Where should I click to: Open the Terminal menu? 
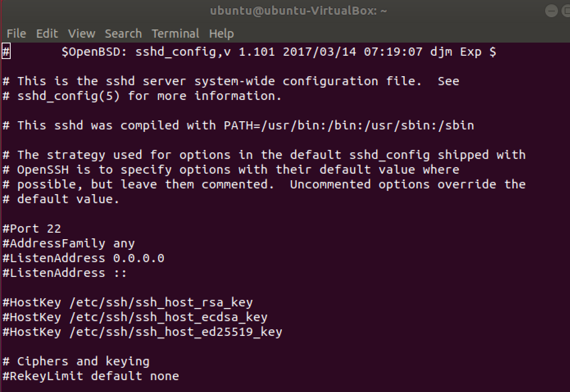(x=175, y=34)
